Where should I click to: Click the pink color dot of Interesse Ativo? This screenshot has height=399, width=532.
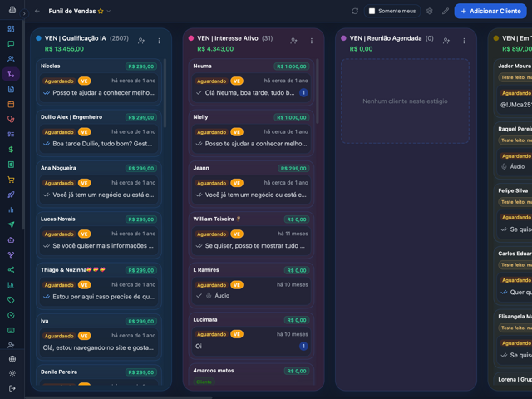point(191,38)
